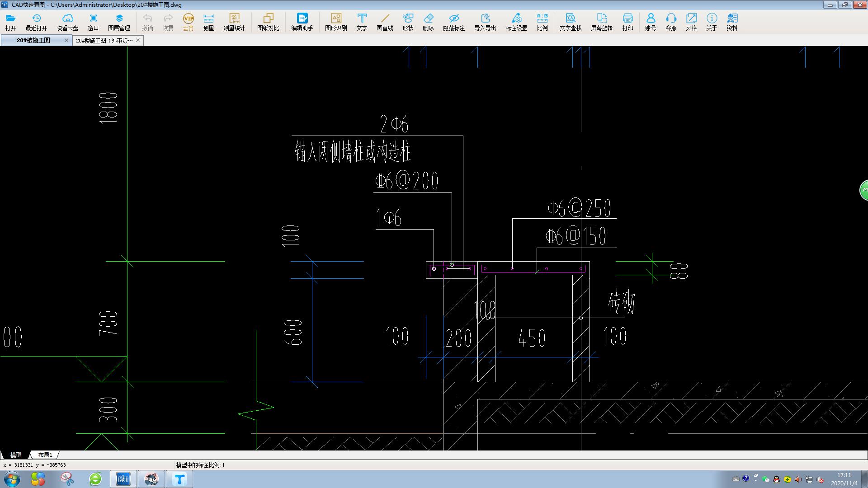Viewport: 868px width, 488px height.
Task: Open 文字查找 text search
Action: [x=571, y=22]
